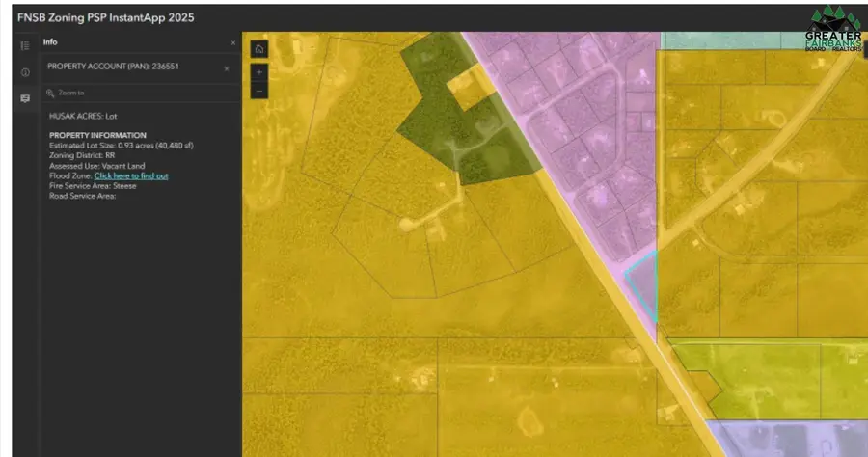Reset map with Home button

258,48
